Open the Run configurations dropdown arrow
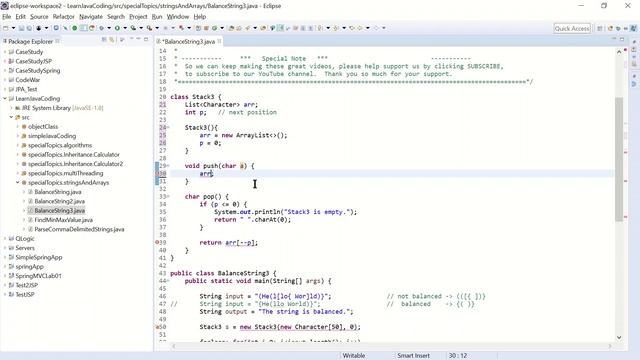The image size is (640, 360). coord(125,28)
